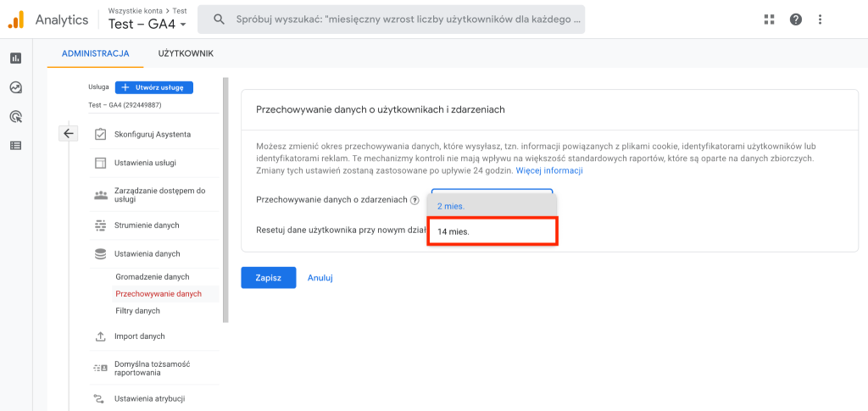This screenshot has width=868, height=411.
Task: Click the back arrow button in admin column
Action: coord(68,133)
